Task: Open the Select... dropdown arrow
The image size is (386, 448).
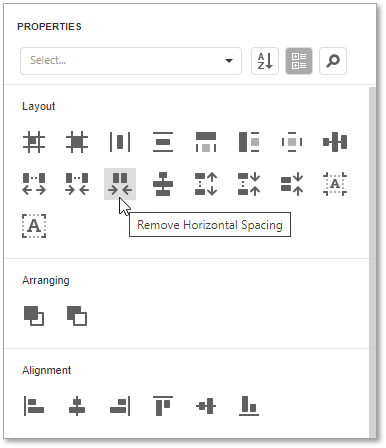Action: (x=229, y=61)
